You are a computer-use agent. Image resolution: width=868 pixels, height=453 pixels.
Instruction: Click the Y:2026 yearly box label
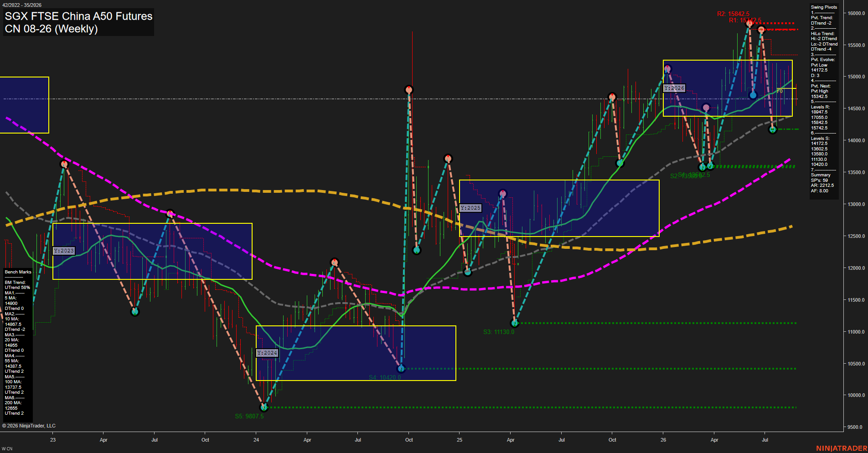(674, 88)
